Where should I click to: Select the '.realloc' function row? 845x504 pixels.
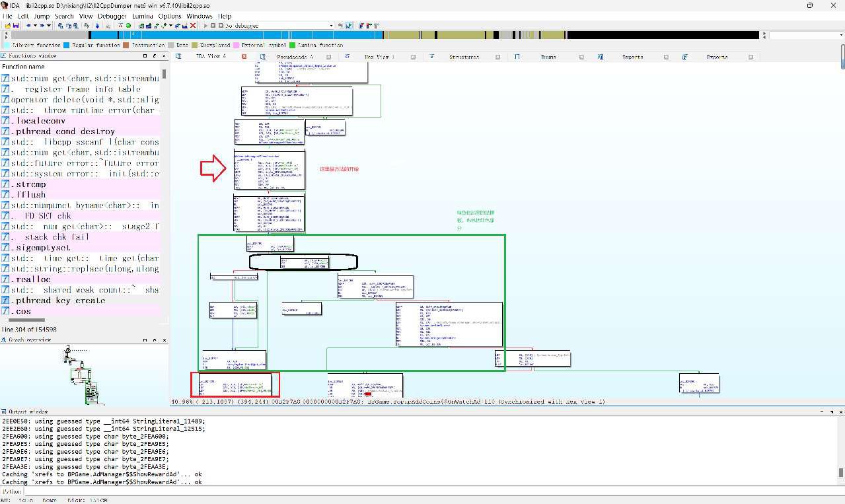pos(80,279)
